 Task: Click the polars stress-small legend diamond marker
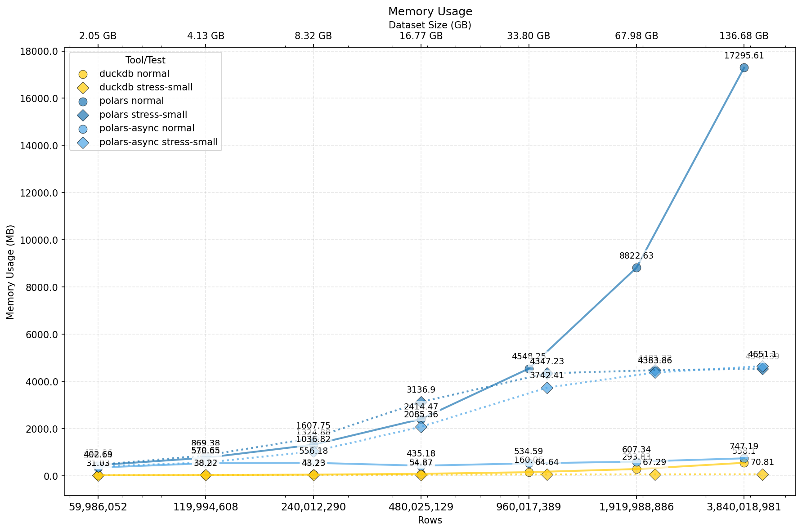[x=83, y=115]
